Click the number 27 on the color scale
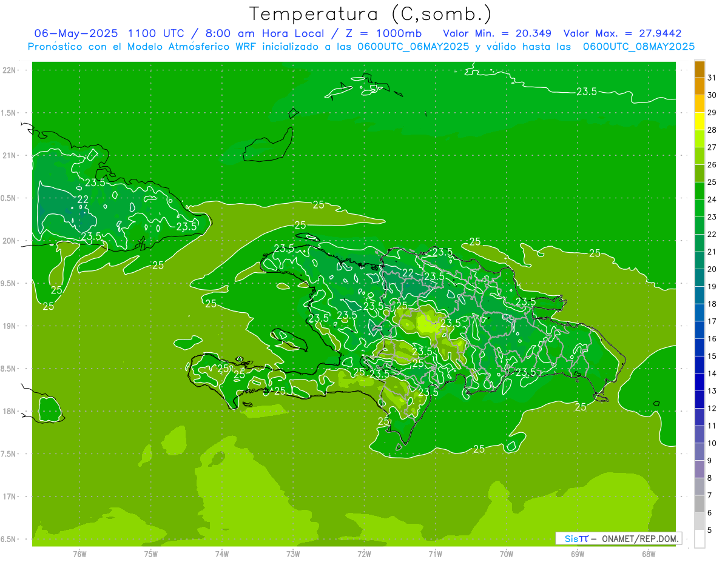 tap(712, 147)
